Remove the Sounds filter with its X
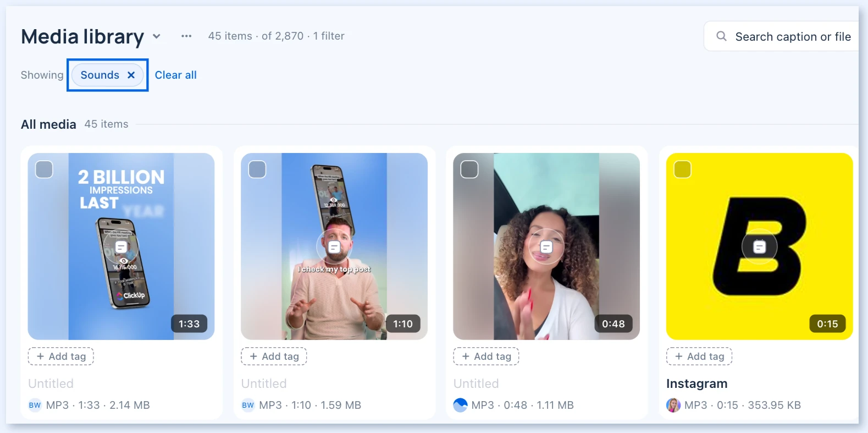 coord(131,75)
